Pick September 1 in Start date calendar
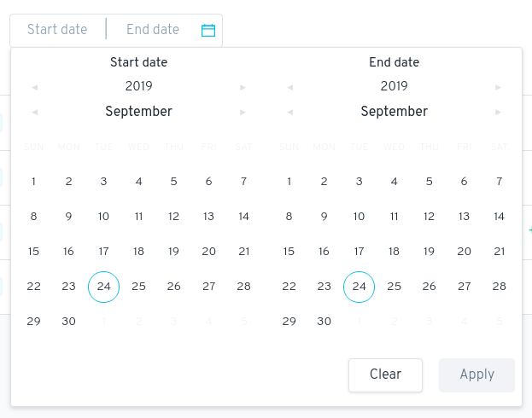The image size is (532, 418). pos(34,181)
